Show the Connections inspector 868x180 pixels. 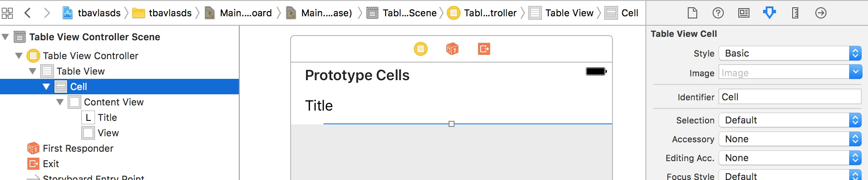coord(820,13)
